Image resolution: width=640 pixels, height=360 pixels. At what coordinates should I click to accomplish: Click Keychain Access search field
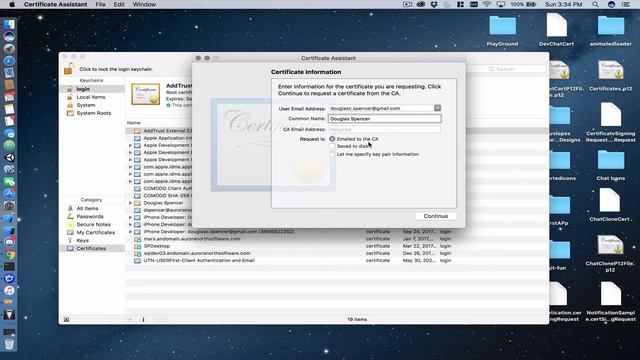tap(506, 69)
